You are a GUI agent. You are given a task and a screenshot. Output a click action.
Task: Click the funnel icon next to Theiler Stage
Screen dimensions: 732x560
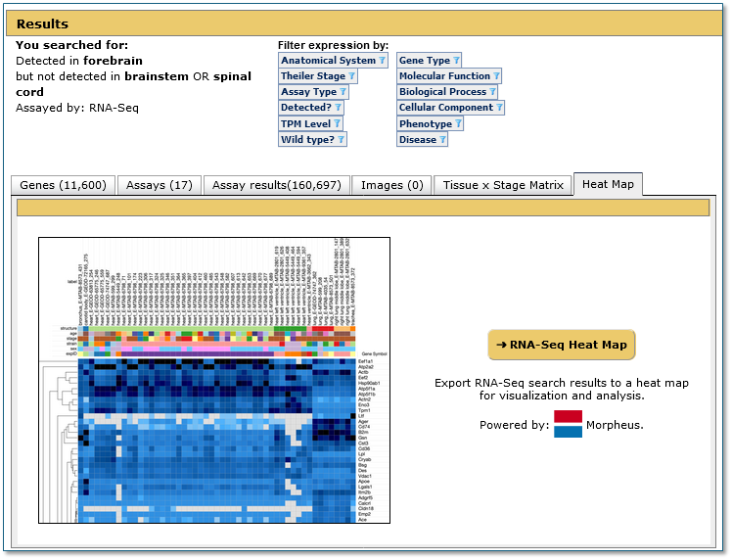[x=351, y=76]
